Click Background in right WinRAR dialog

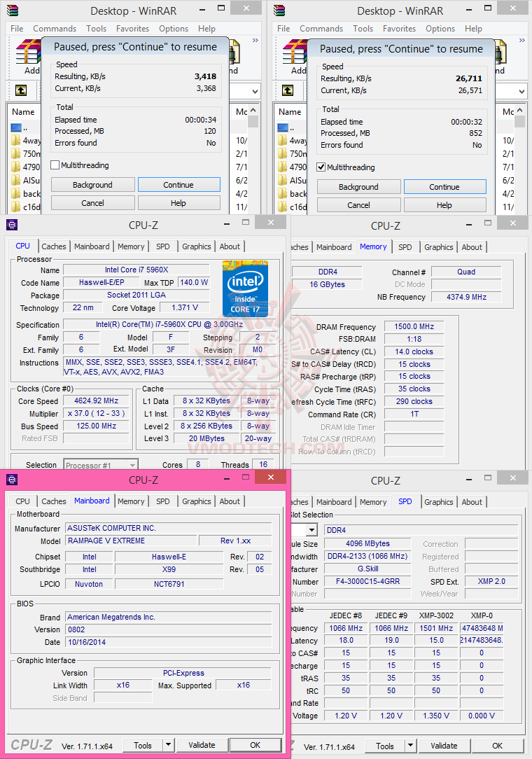pyautogui.click(x=358, y=187)
